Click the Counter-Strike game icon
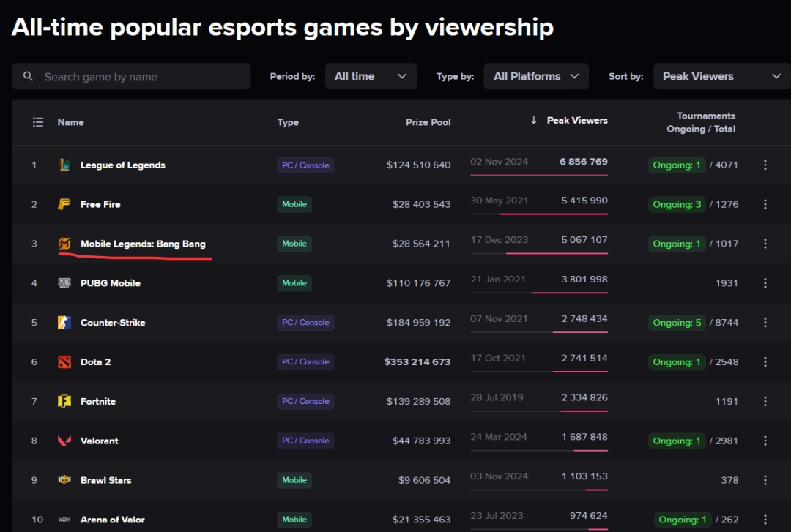Screen dimensions: 791x532 pos(64,323)
